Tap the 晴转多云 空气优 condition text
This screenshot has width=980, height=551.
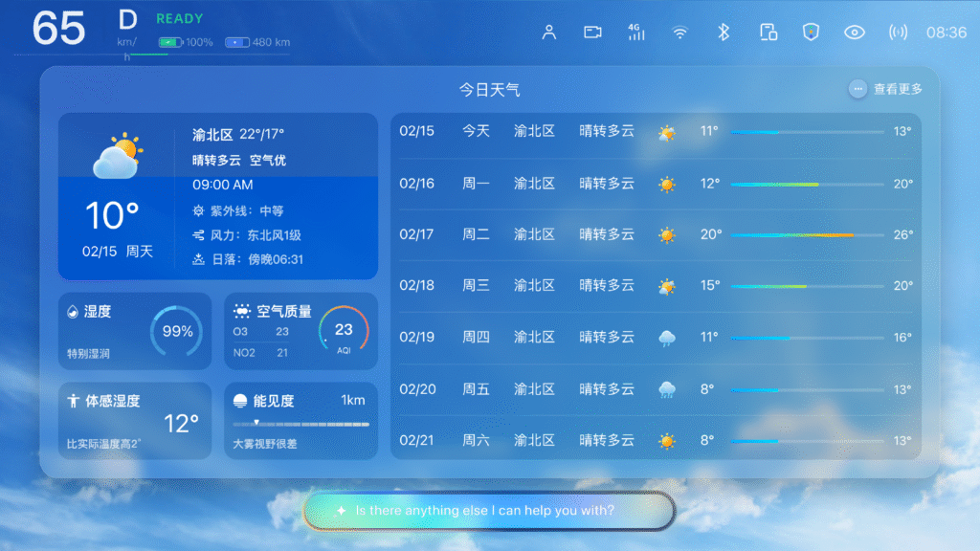tap(239, 161)
